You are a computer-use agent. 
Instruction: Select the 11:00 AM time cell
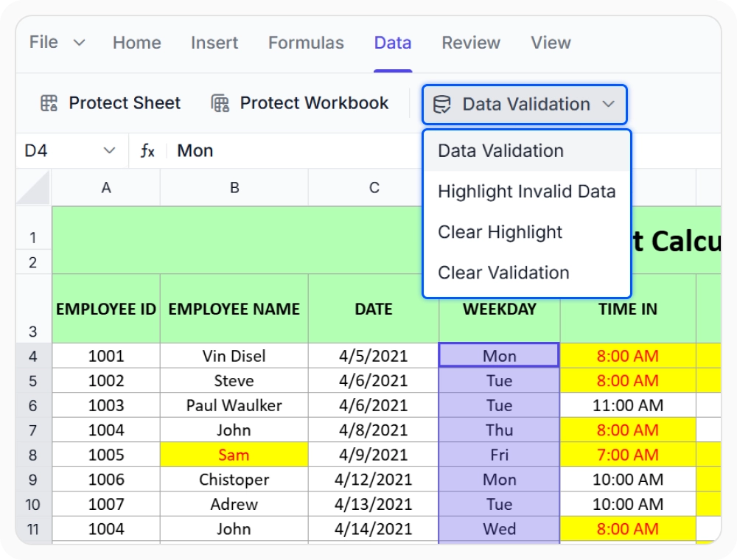tap(628, 405)
